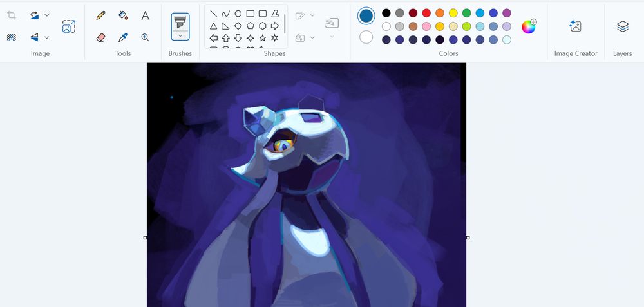The image size is (644, 307).
Task: Choose the Polygon shape
Action: (x=275, y=14)
